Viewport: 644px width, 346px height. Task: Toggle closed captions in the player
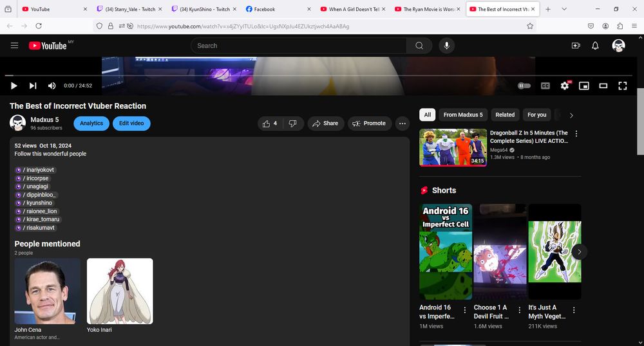coord(545,86)
